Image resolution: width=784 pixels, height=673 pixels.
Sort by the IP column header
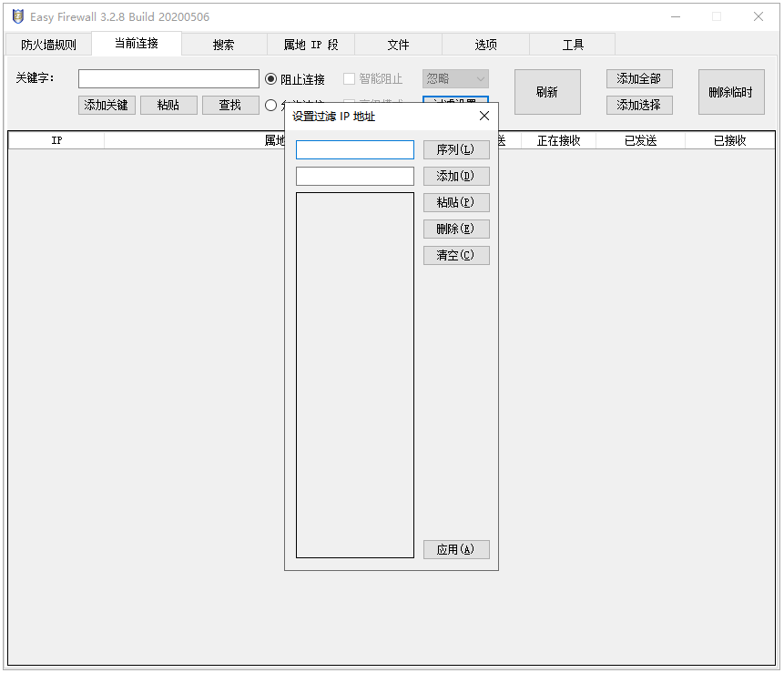[x=56, y=140]
